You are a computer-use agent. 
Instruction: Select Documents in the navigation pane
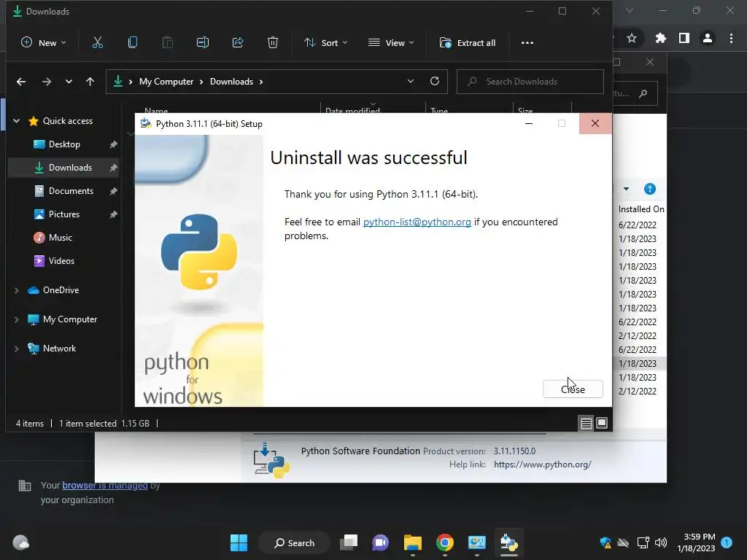click(71, 191)
